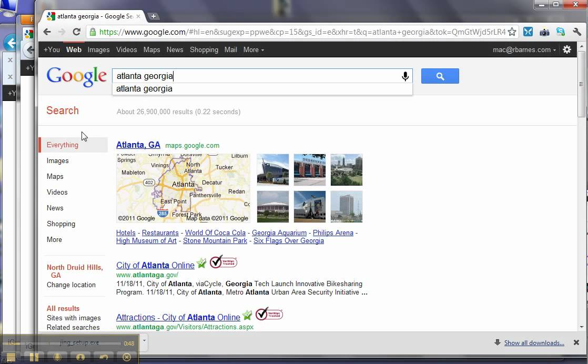This screenshot has height=364, width=588.
Task: Click green rating icon next to Attractions result
Action: click(x=247, y=315)
